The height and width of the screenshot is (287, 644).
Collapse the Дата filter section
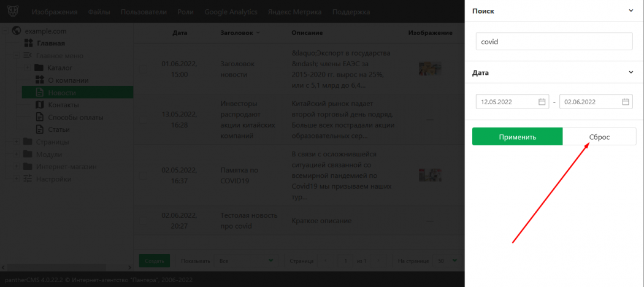(x=631, y=72)
